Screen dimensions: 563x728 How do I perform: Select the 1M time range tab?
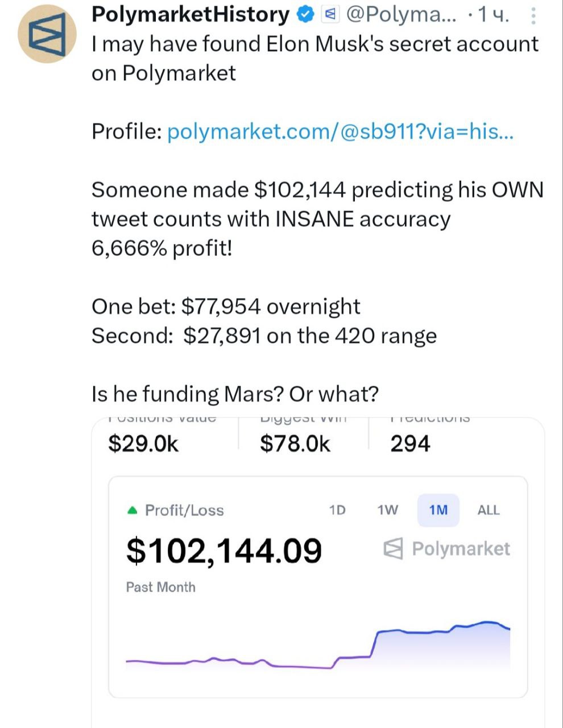click(438, 510)
